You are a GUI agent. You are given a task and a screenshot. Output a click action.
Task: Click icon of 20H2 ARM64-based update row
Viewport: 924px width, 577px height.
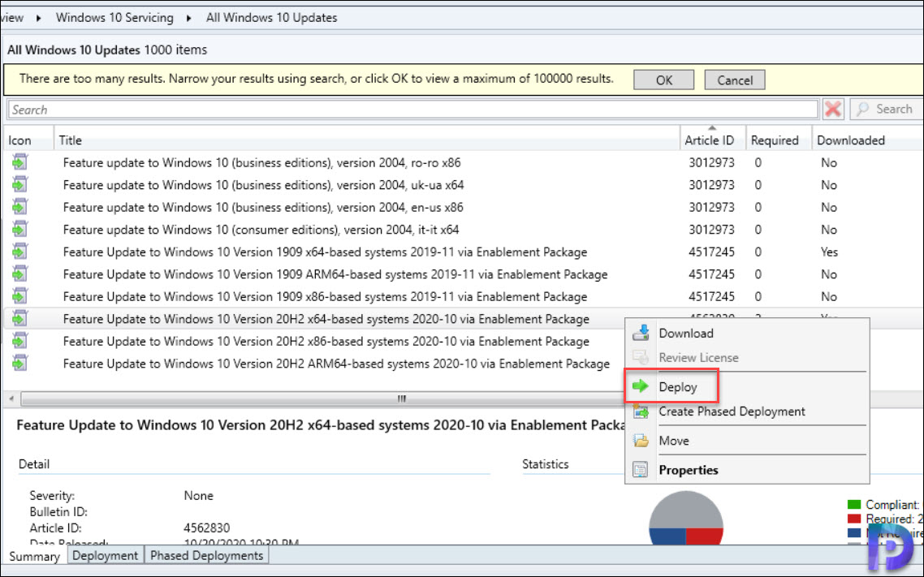click(x=20, y=364)
